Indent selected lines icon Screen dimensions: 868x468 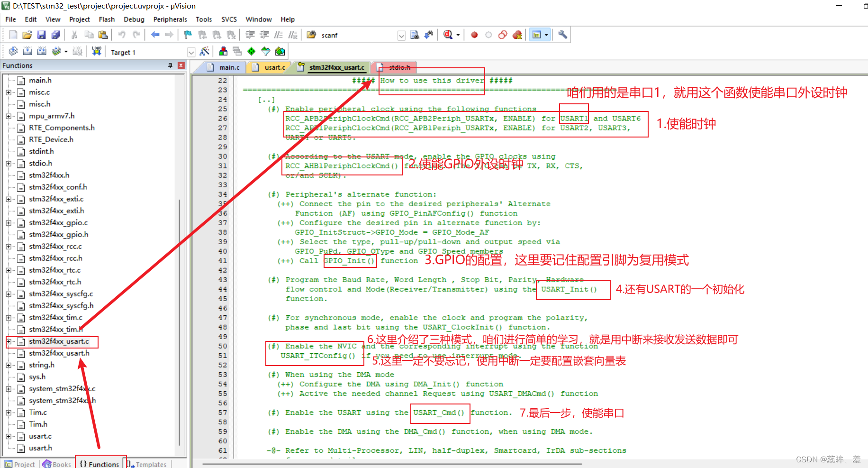point(250,35)
